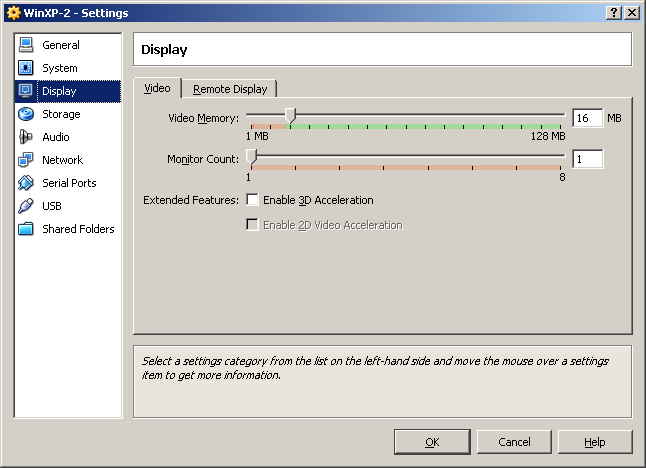Screen dimensions: 646x468
Task: Click the Audio category speaker icon
Action: click(26, 137)
